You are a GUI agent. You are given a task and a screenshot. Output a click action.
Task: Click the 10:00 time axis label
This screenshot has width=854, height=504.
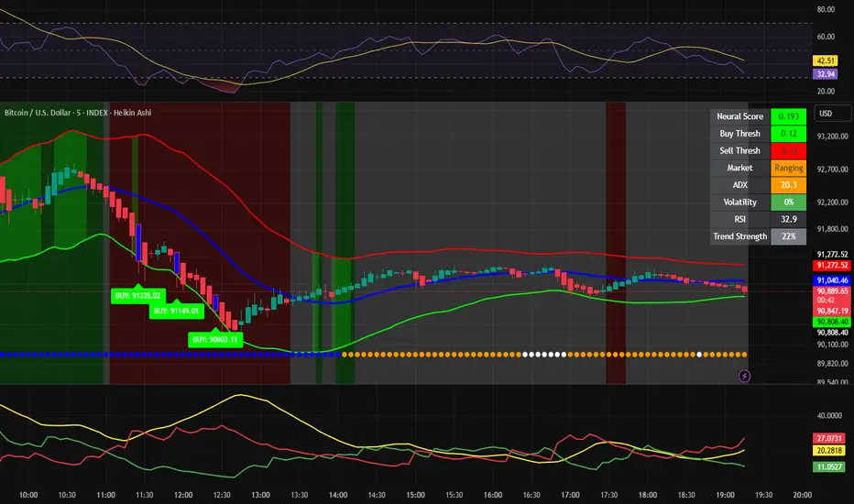28,495
